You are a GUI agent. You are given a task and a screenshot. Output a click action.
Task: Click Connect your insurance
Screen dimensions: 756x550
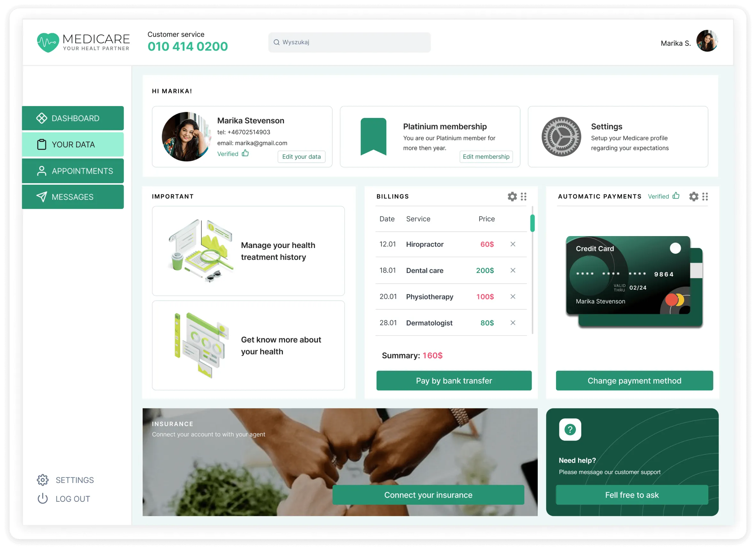(x=428, y=495)
